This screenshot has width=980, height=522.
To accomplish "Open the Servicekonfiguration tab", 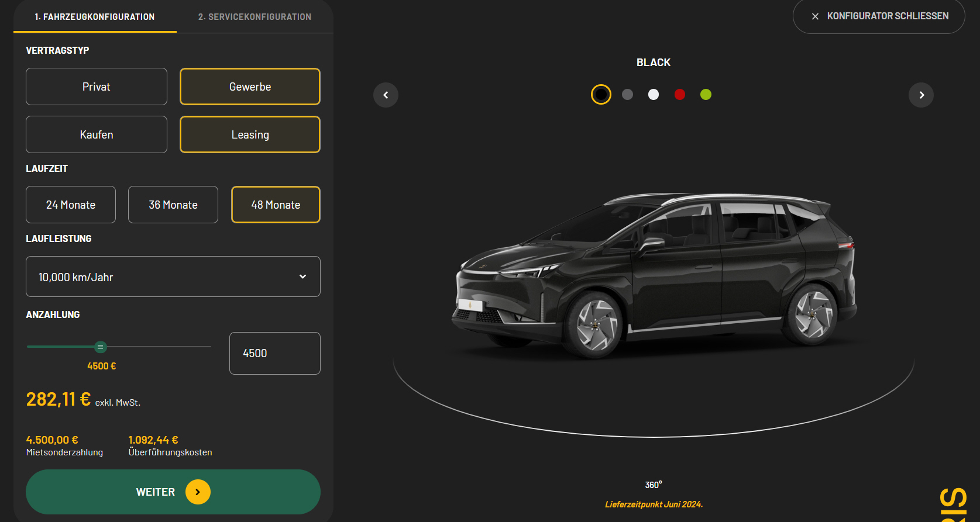I will 255,17.
